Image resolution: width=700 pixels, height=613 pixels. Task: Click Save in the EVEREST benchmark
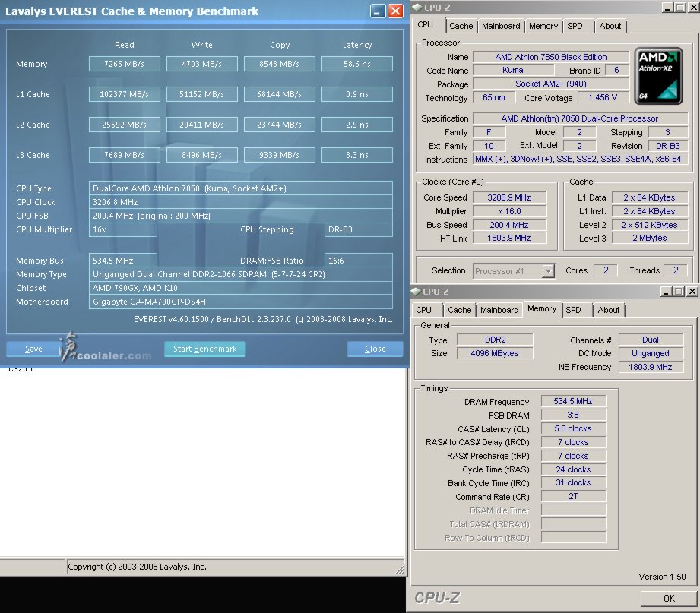pos(33,349)
